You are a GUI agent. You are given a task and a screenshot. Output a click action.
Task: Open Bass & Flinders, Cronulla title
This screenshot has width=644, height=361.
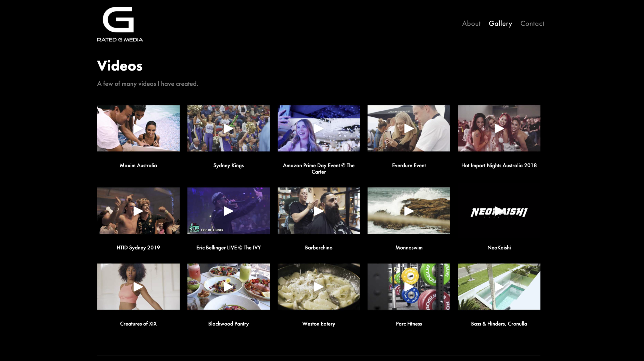(x=499, y=324)
